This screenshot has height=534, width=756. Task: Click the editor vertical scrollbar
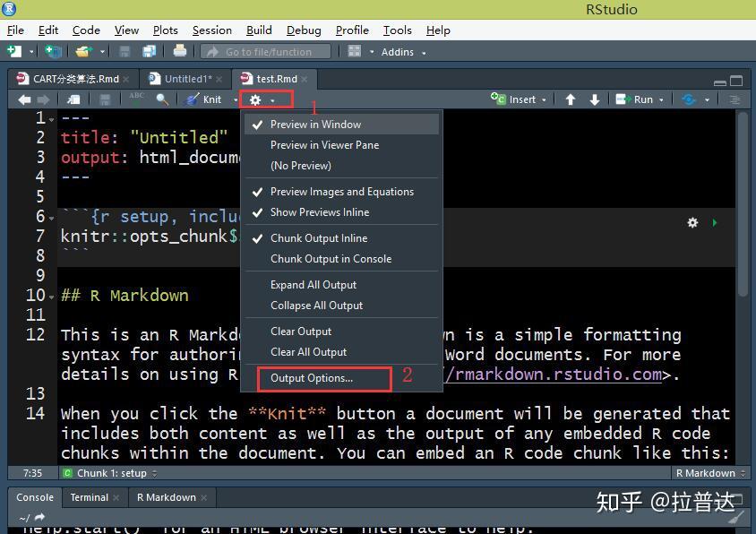[743, 204]
